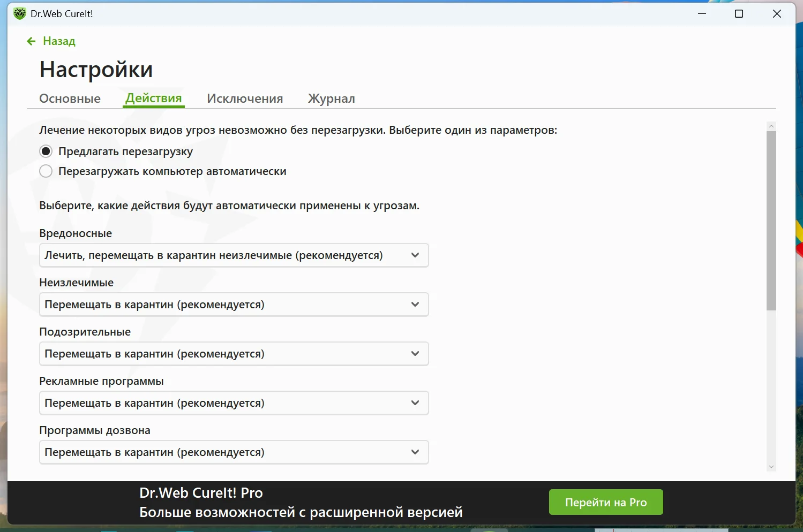803x532 pixels.
Task: Close the Dr.Web CureIt! window
Action: tap(777, 14)
